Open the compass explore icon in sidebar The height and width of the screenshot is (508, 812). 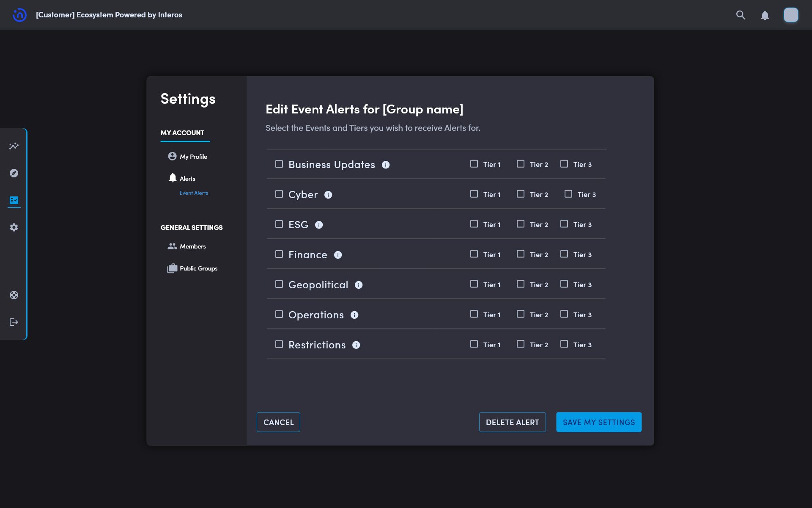14,173
